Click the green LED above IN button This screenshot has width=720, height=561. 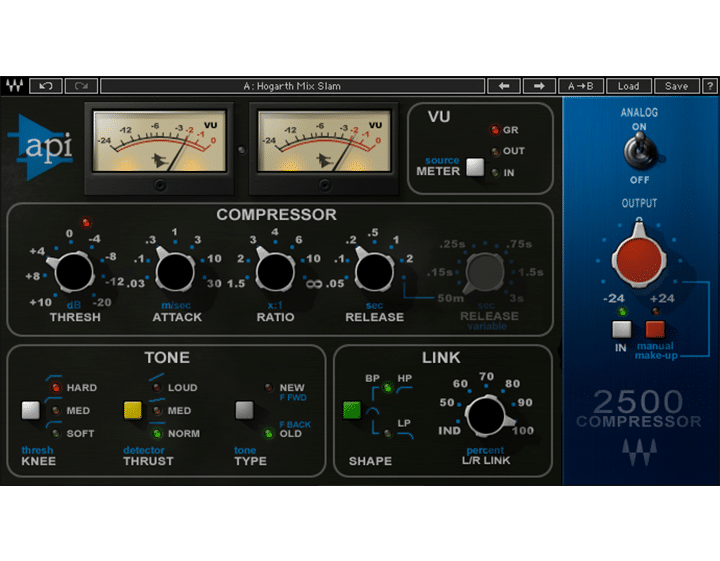622,312
